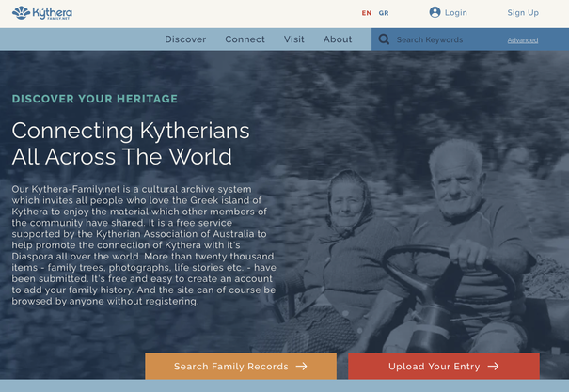This screenshot has width=569, height=392.
Task: Click Search Family Records button
Action: point(241,367)
